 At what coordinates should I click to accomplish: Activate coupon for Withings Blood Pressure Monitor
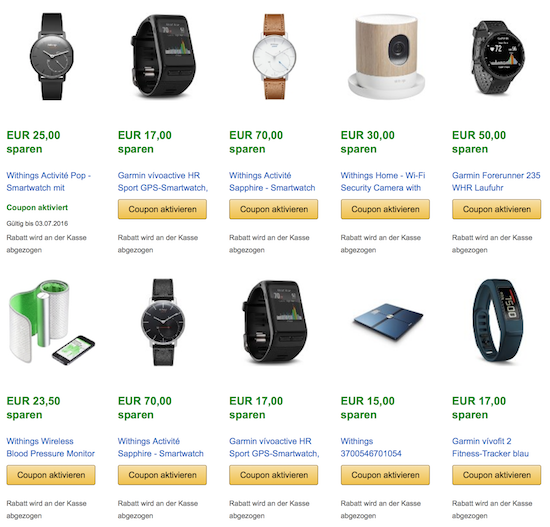click(x=51, y=475)
